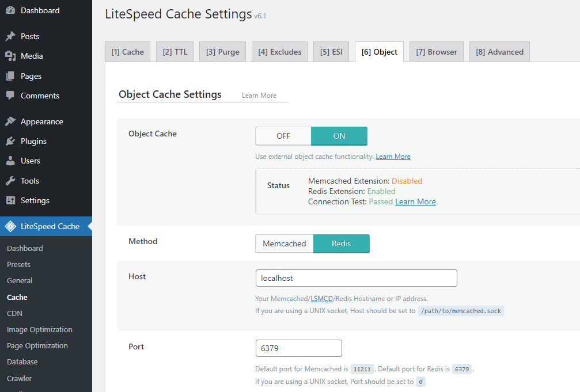The height and width of the screenshot is (392, 580).
Task: Click the /path/to/memcached.sock code sample
Action: (461, 311)
